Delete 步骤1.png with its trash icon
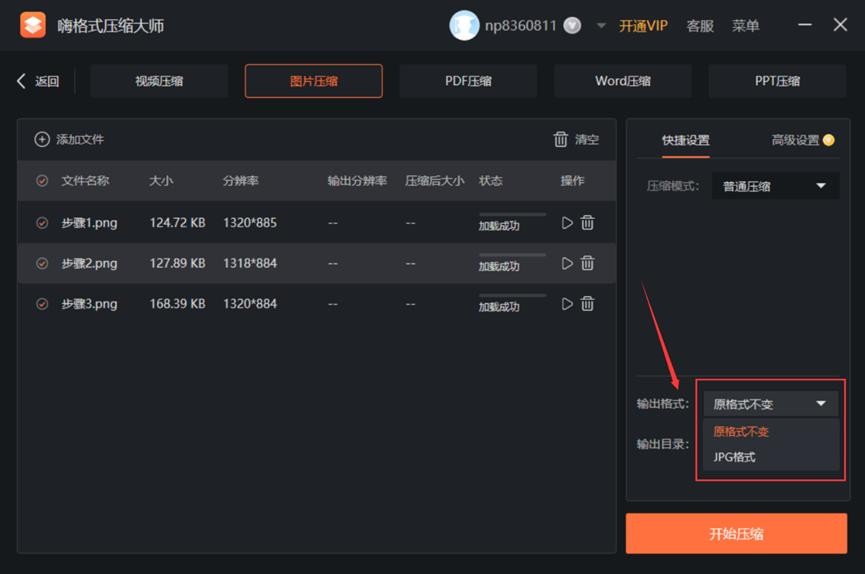Image resolution: width=865 pixels, height=574 pixels. 588,223
